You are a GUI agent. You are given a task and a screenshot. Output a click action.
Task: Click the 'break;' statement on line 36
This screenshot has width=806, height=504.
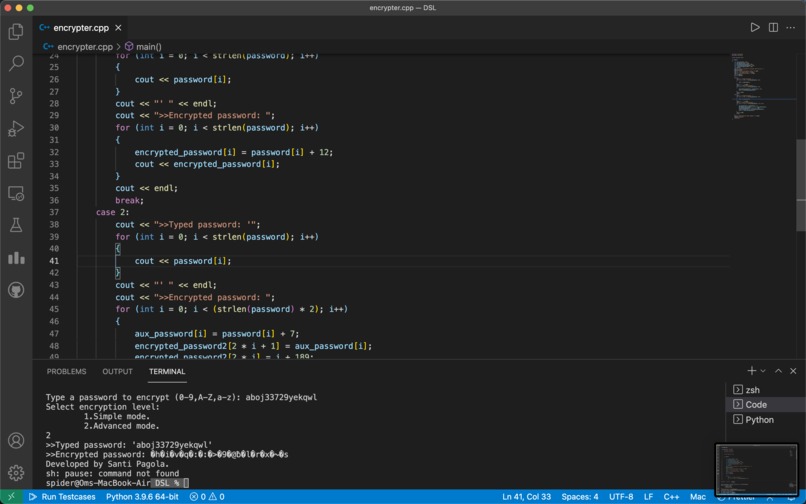(x=130, y=201)
